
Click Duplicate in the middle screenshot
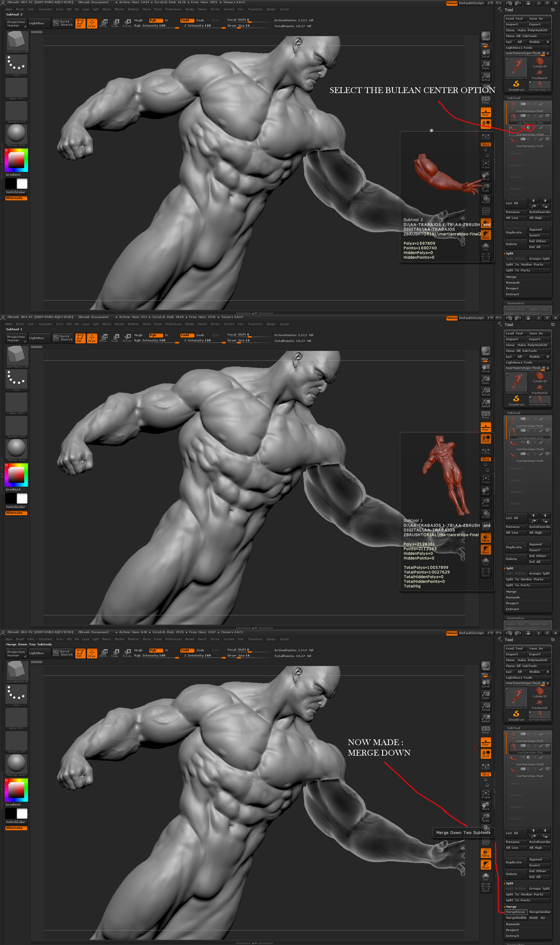[516, 547]
